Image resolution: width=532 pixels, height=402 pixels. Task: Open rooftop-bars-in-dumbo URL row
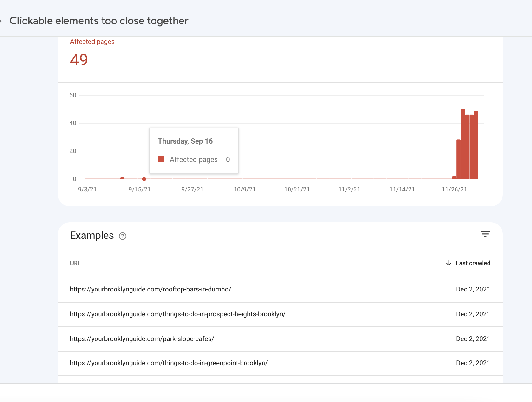280,290
